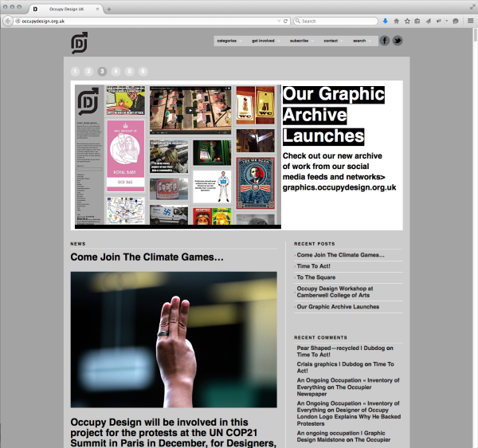This screenshot has width=478, height=448.
Task: Open the chat bubble toolbar icon
Action: click(455, 21)
